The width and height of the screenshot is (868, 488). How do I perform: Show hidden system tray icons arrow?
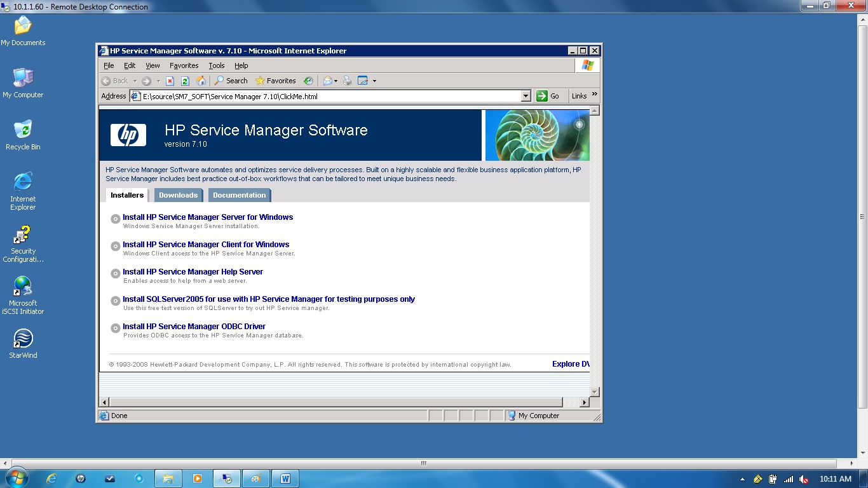pyautogui.click(x=743, y=479)
